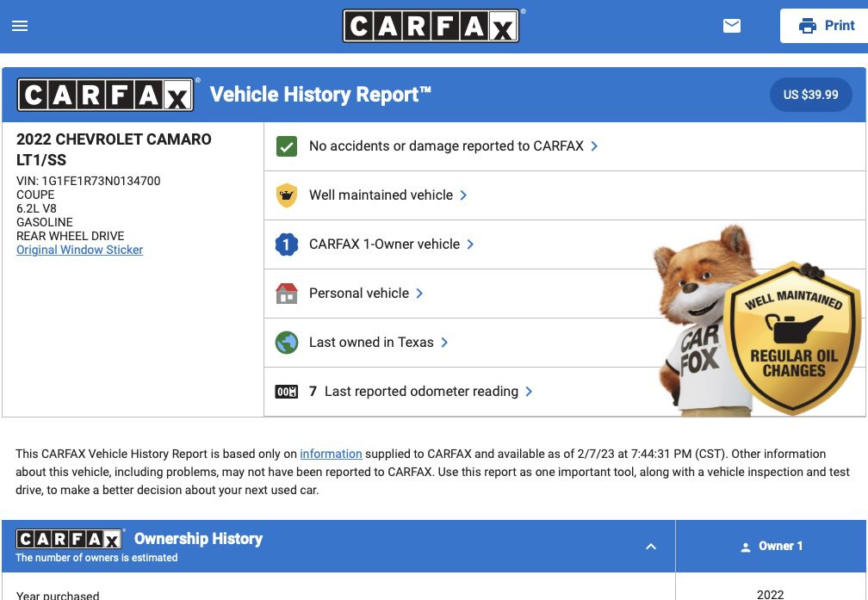Open the hamburger menu

19,26
